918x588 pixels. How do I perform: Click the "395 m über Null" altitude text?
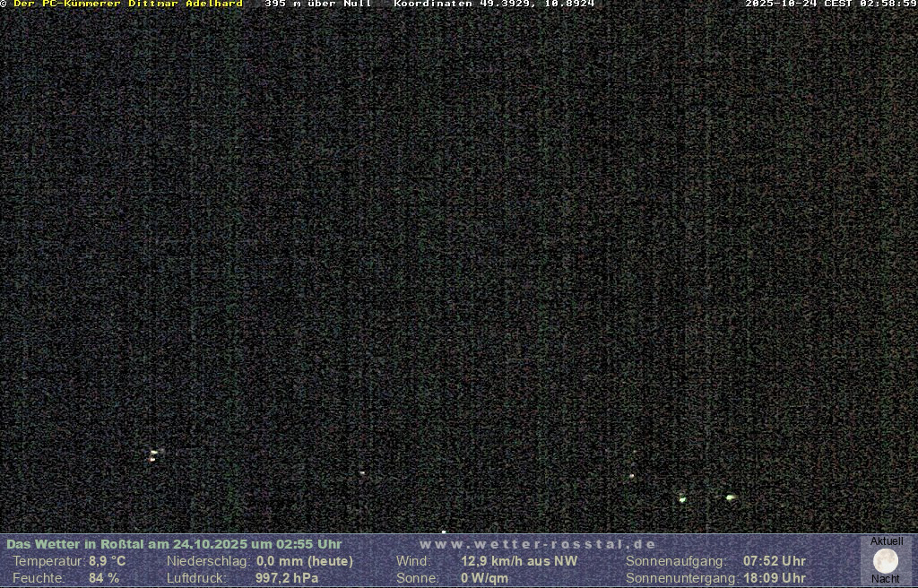pos(318,4)
